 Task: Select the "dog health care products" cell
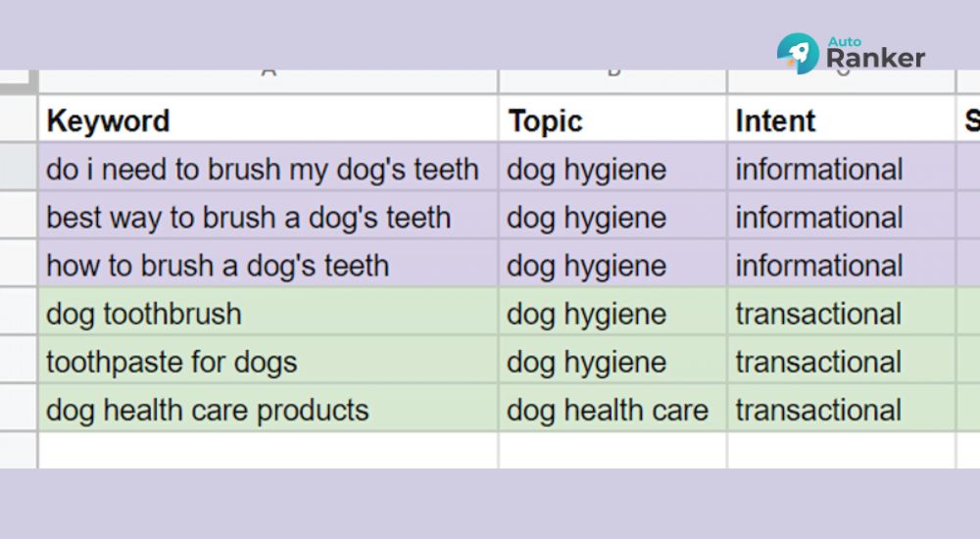269,408
